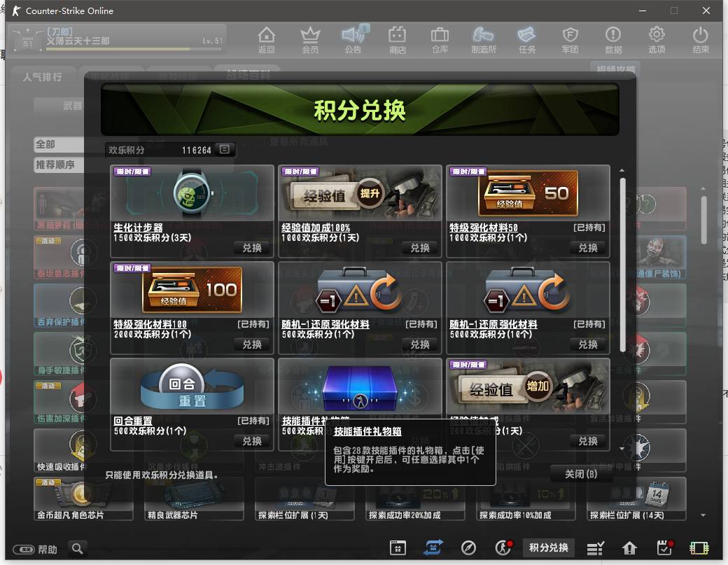The width and height of the screenshot is (728, 565).
Task: Click the 结束 power icon
Action: [x=701, y=40]
